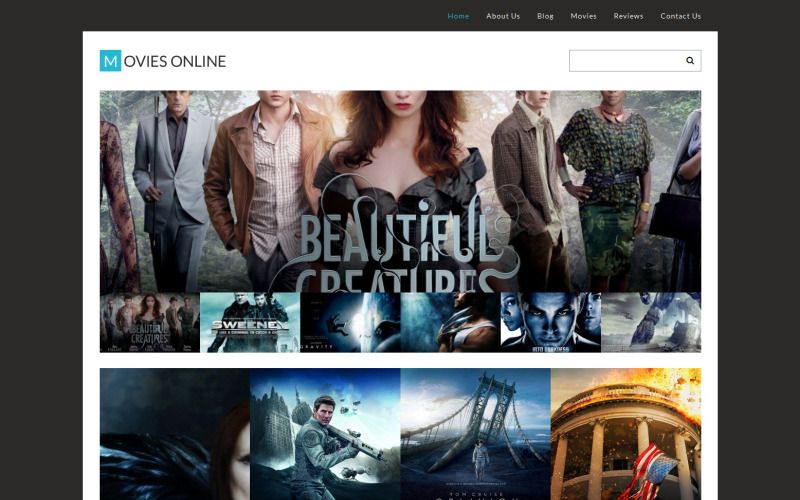Open the dark feathers movie poster

[175, 434]
